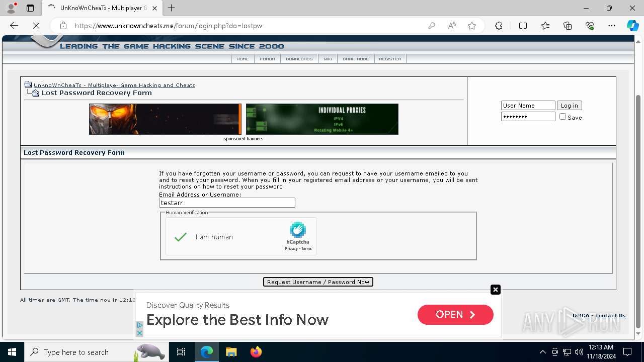The image size is (644, 362).
Task: Toggle the split screen view
Action: (523, 26)
